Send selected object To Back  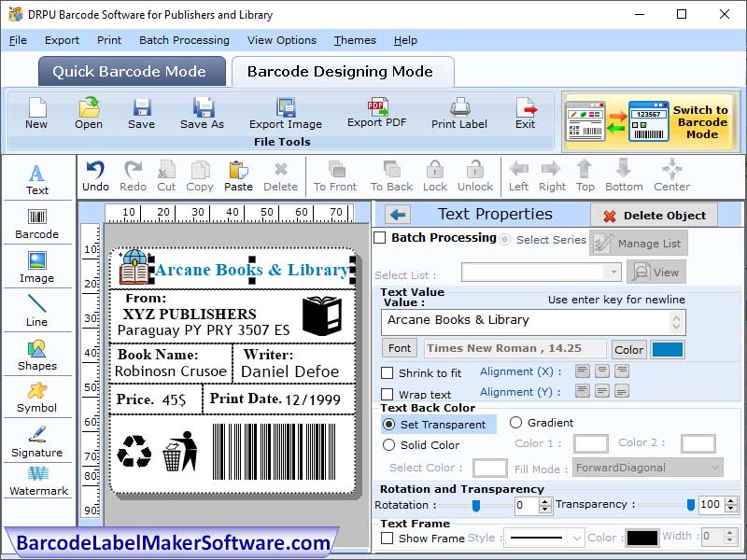(x=390, y=175)
